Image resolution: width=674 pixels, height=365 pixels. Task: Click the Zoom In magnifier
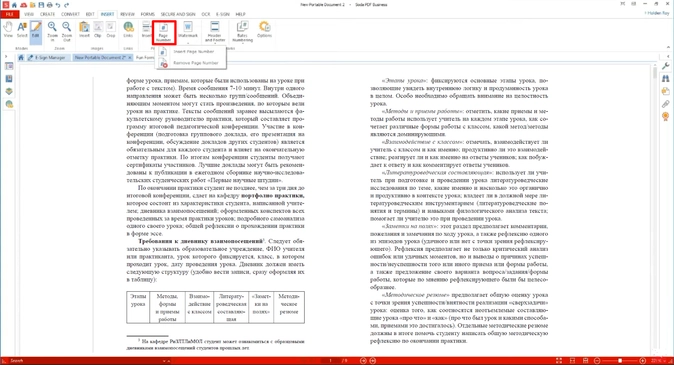pos(52,31)
